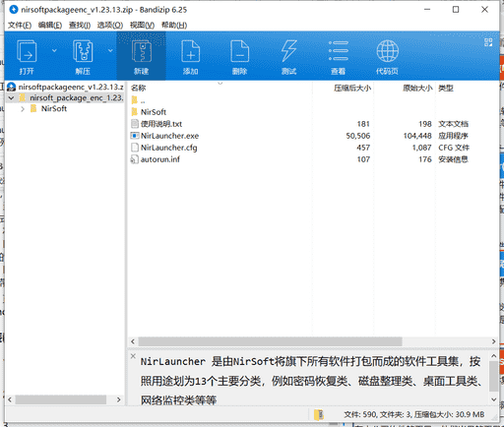Click the 安装信息 type cell
This screenshot has width=504, height=427.
[x=453, y=159]
